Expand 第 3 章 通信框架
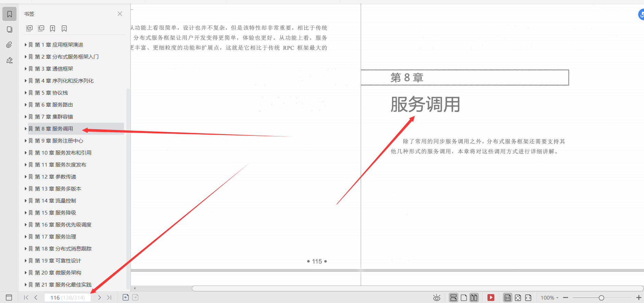The height and width of the screenshot is (303, 644). pos(25,69)
